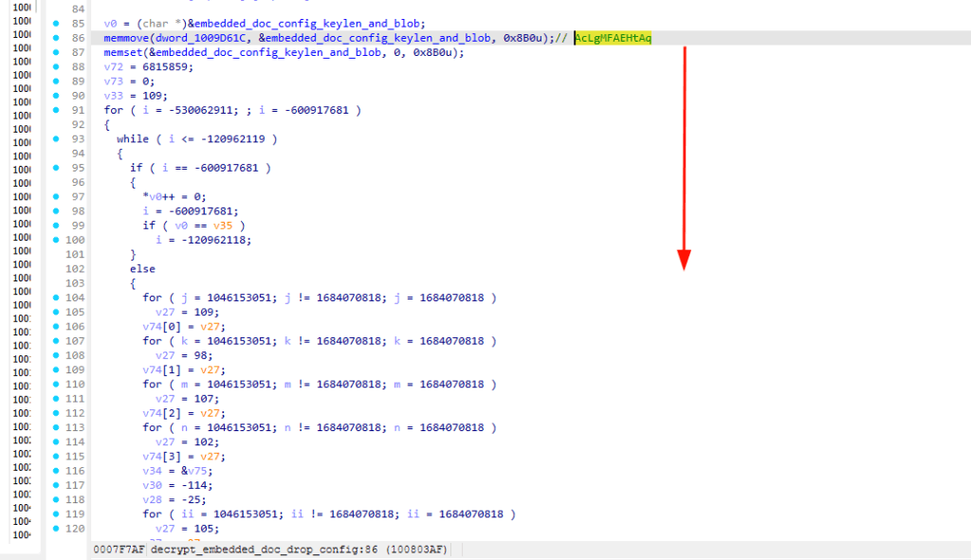The width and height of the screenshot is (971, 560).
Task: Click v74[3] assignment on line 115
Action: 161,457
